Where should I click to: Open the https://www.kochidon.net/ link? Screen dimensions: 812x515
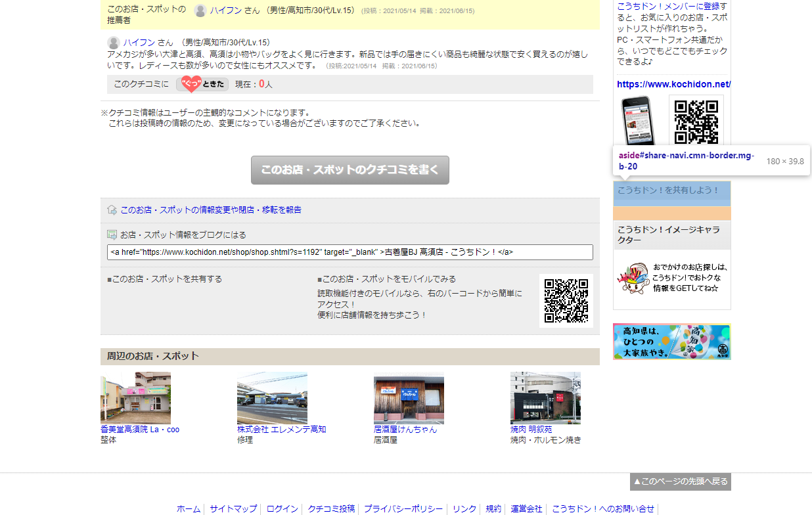pos(672,84)
